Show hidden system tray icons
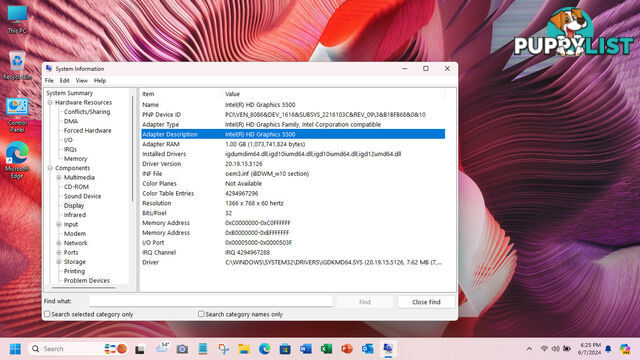 (x=529, y=349)
